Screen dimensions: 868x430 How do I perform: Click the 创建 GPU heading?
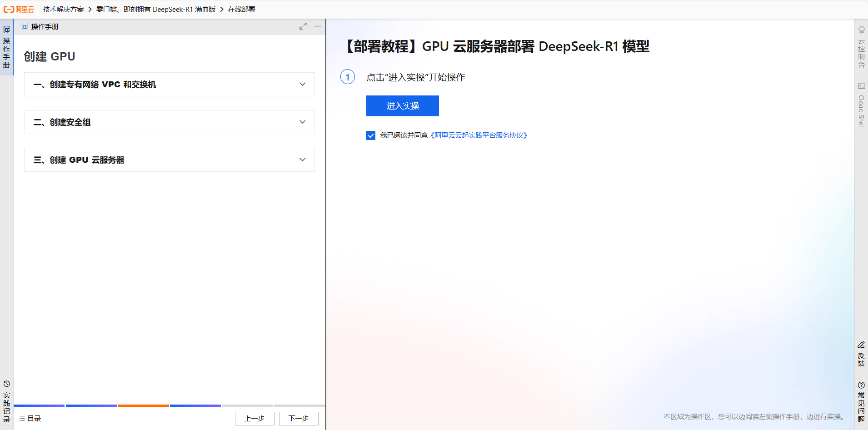click(50, 56)
